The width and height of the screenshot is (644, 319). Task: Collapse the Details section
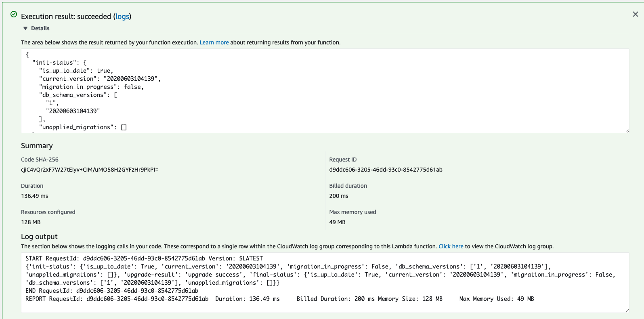tap(36, 28)
